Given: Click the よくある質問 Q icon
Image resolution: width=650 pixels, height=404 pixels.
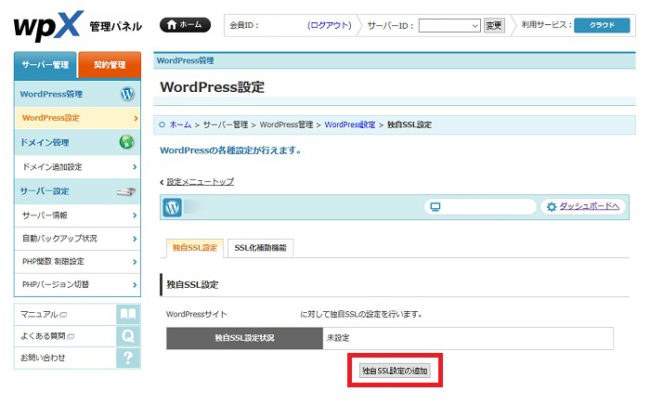Looking at the screenshot, I should 128,336.
